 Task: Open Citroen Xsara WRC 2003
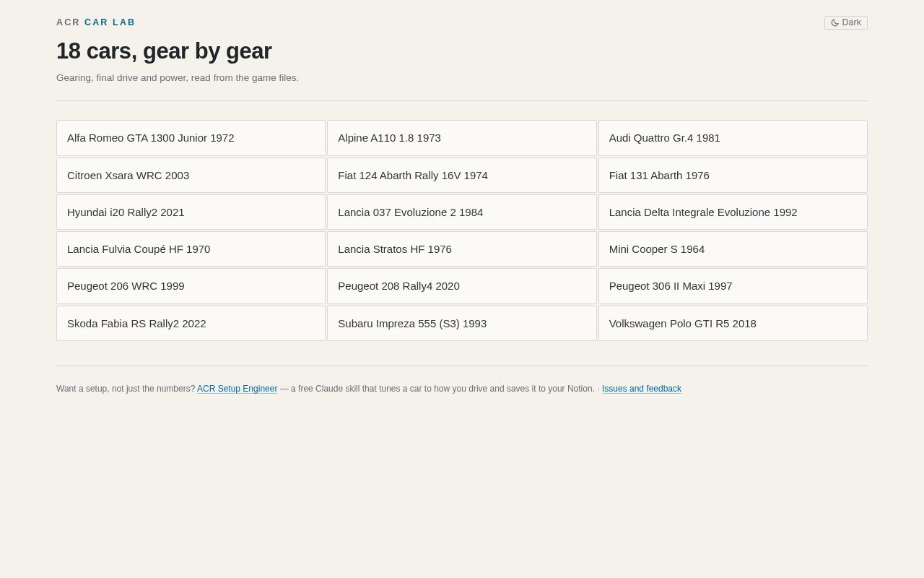point(191,176)
